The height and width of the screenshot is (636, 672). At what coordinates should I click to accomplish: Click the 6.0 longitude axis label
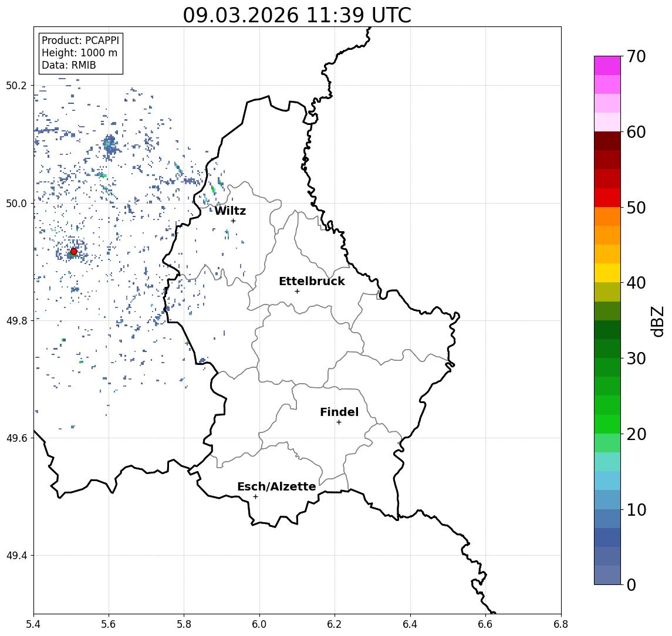(x=259, y=624)
